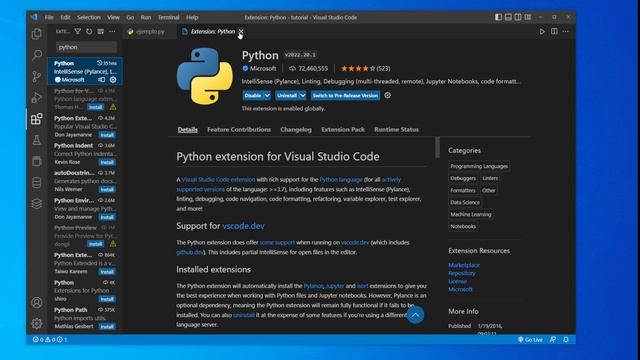Open the Manage gear in activity bar
640x360 pixels.
(36, 324)
